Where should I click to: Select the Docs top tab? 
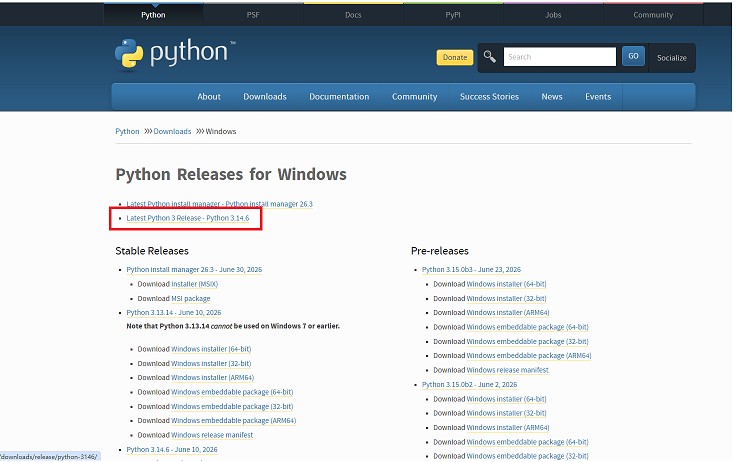pyautogui.click(x=353, y=15)
